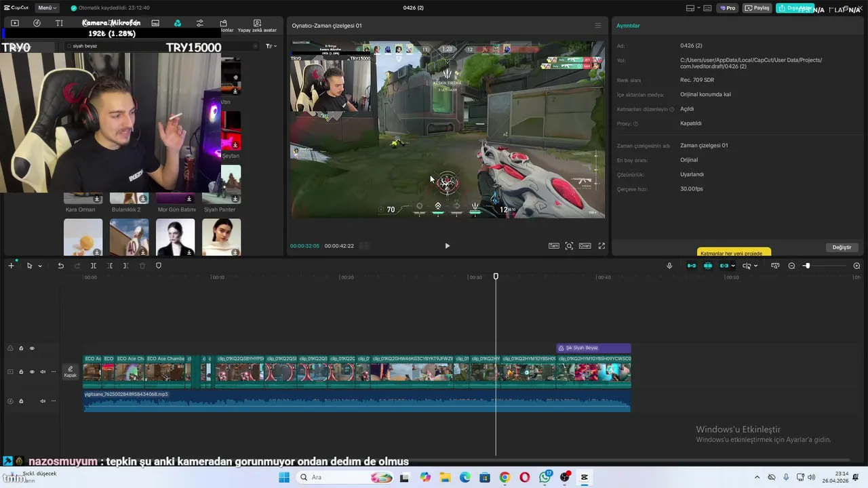The image size is (868, 488).
Task: Show the Proxy info tooltip
Action: point(636,124)
